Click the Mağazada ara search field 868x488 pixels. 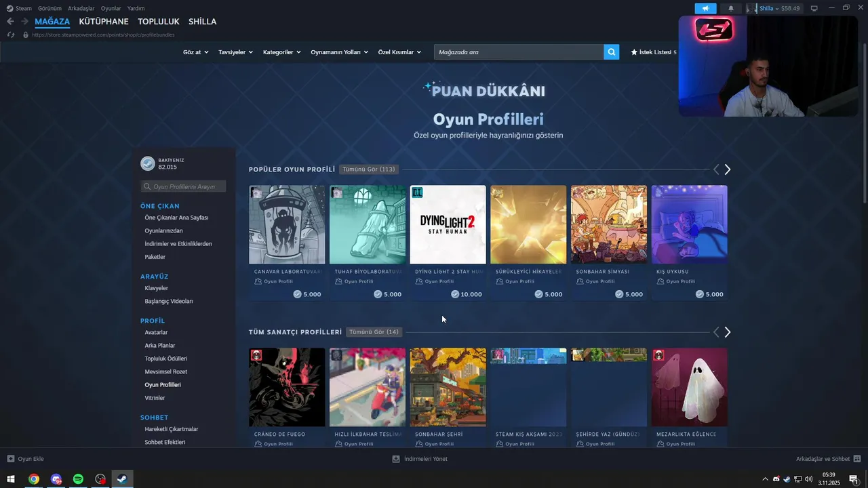[519, 52]
